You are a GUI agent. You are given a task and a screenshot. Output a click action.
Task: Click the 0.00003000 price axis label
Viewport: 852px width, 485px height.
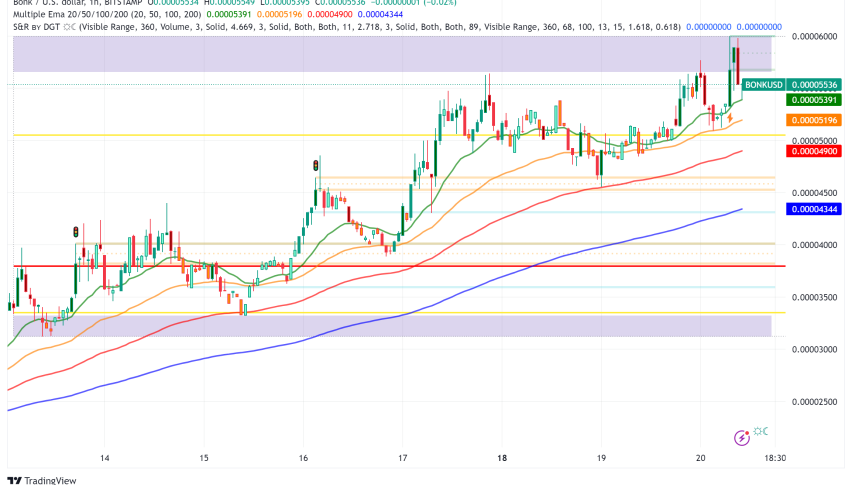pos(815,349)
